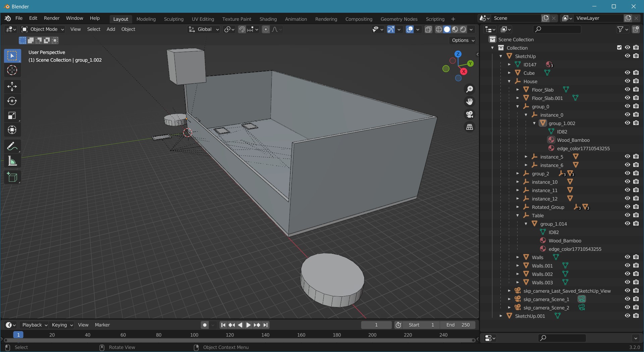Pick the Rotate tool
The width and height of the screenshot is (644, 352).
click(12, 101)
